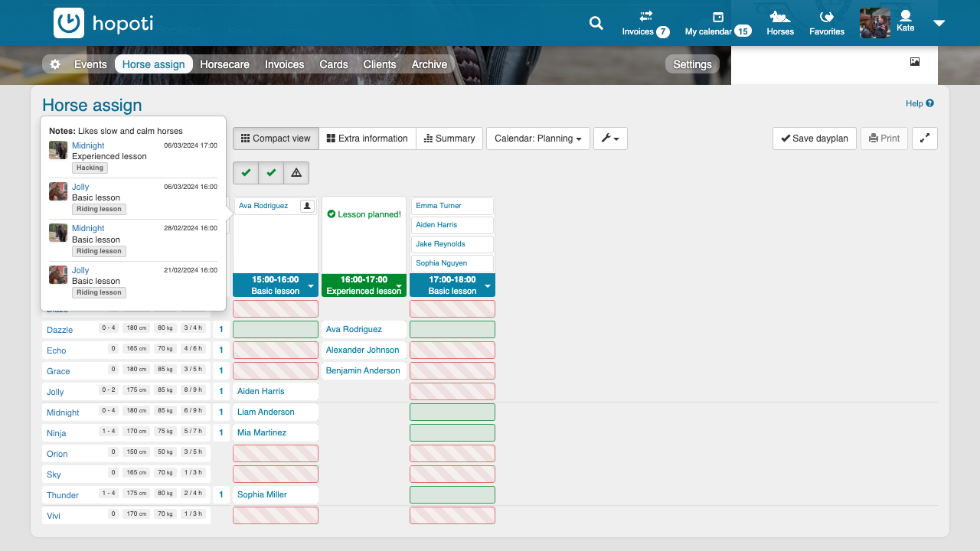Open the Help link
The width and height of the screenshot is (980, 551).
coord(919,103)
